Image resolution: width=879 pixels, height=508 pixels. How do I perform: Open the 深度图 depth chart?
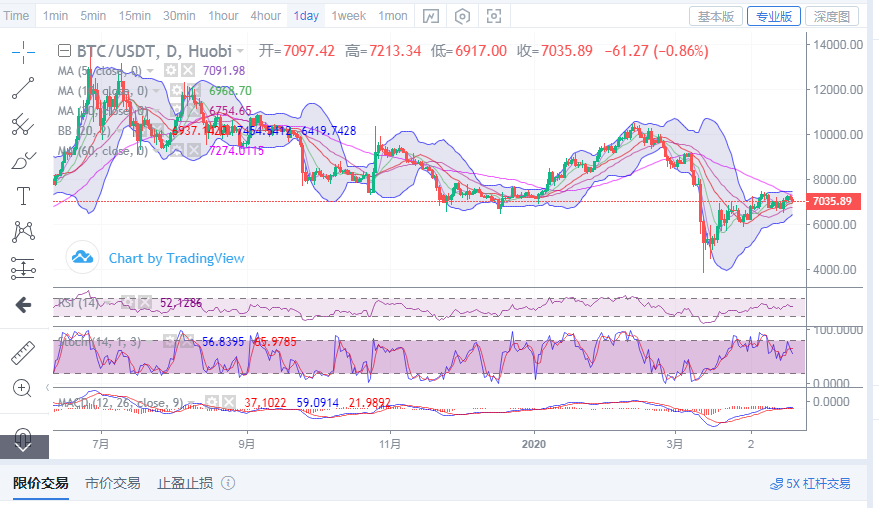[x=832, y=16]
